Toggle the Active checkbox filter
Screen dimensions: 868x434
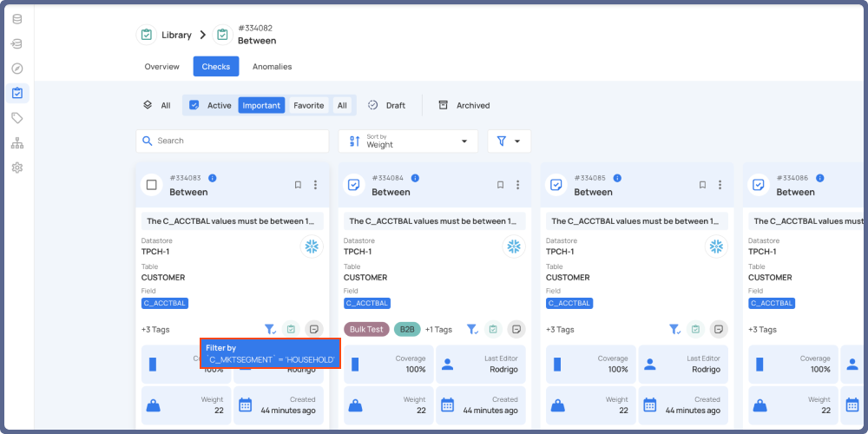(194, 105)
